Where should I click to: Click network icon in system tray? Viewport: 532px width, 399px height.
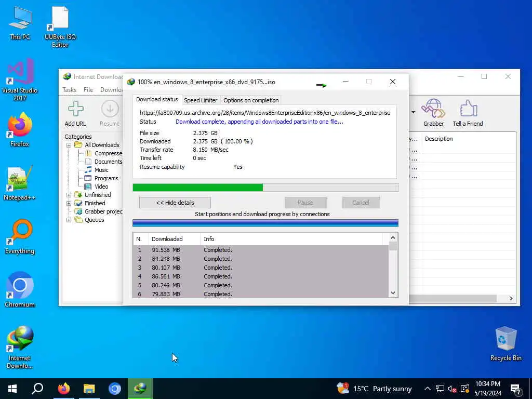(x=440, y=389)
